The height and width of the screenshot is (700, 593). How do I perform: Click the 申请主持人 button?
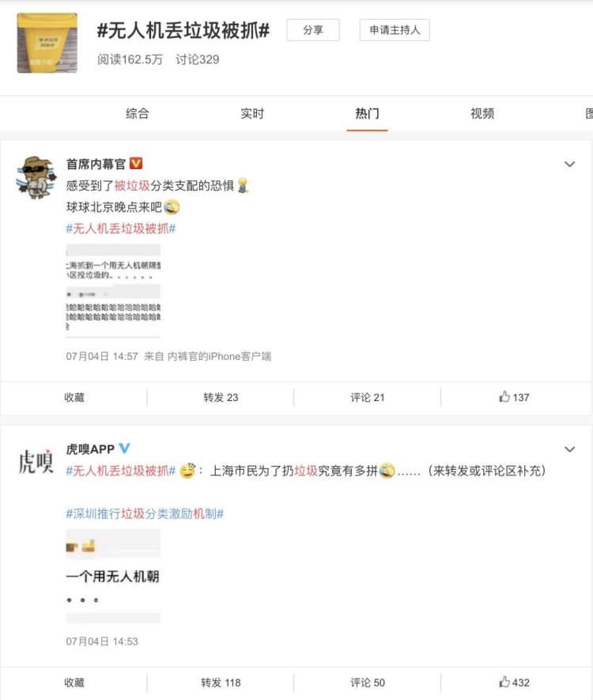(395, 30)
